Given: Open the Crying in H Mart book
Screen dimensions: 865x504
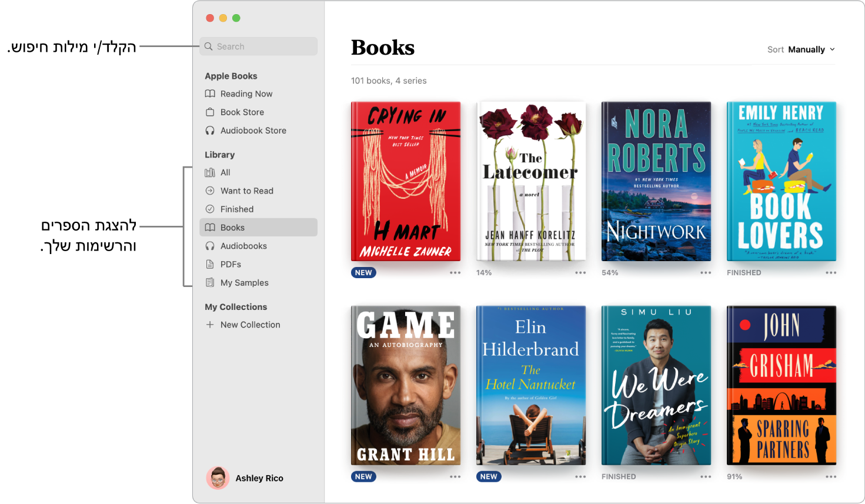Looking at the screenshot, I should pyautogui.click(x=406, y=181).
